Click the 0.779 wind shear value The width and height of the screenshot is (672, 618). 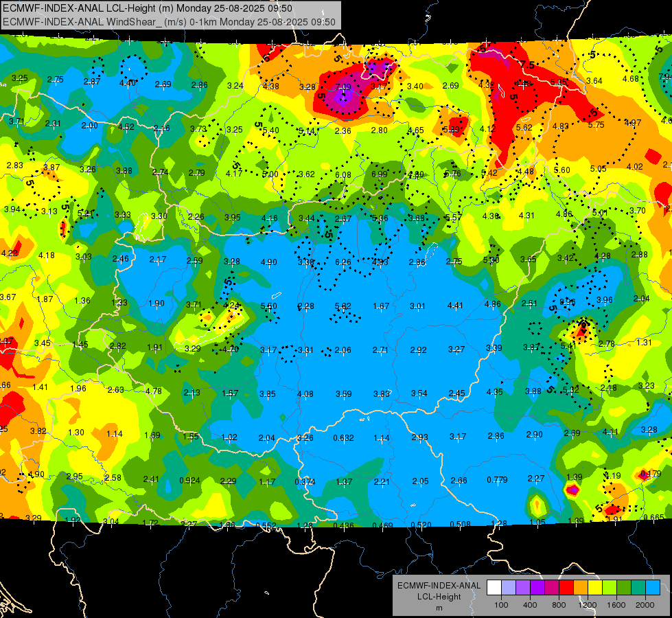pos(497,479)
